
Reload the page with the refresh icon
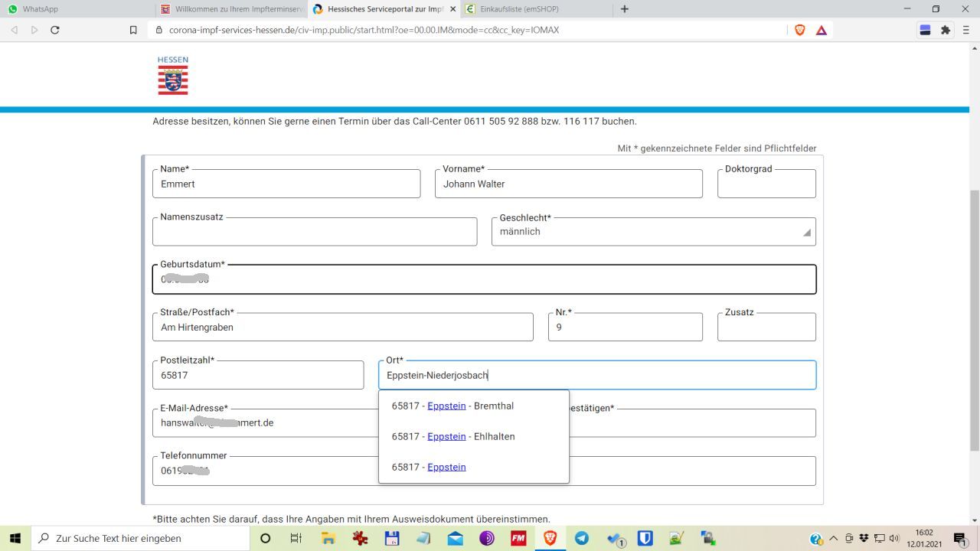(x=54, y=30)
